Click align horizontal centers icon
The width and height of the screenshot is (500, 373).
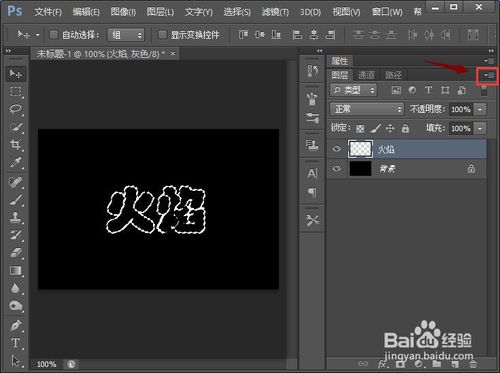click(x=314, y=34)
